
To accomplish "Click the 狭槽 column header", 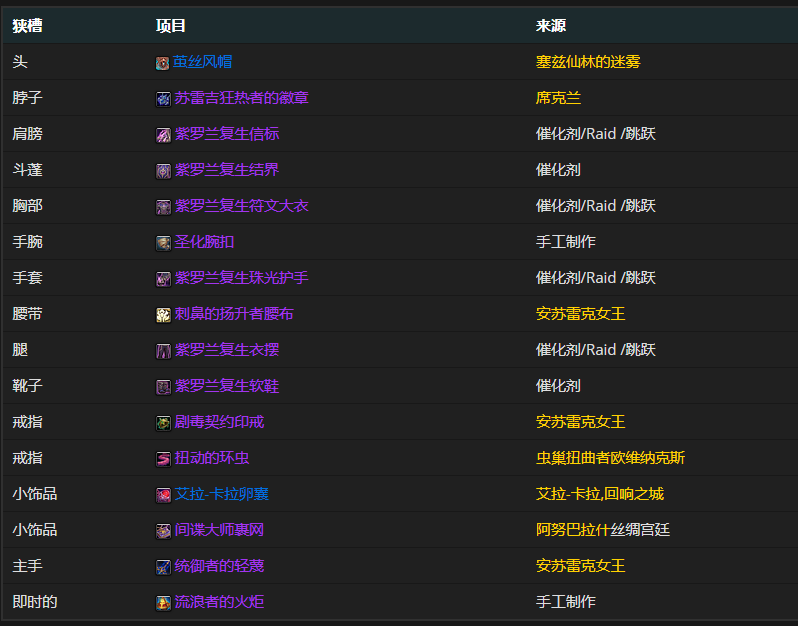I will pyautogui.click(x=27, y=25).
